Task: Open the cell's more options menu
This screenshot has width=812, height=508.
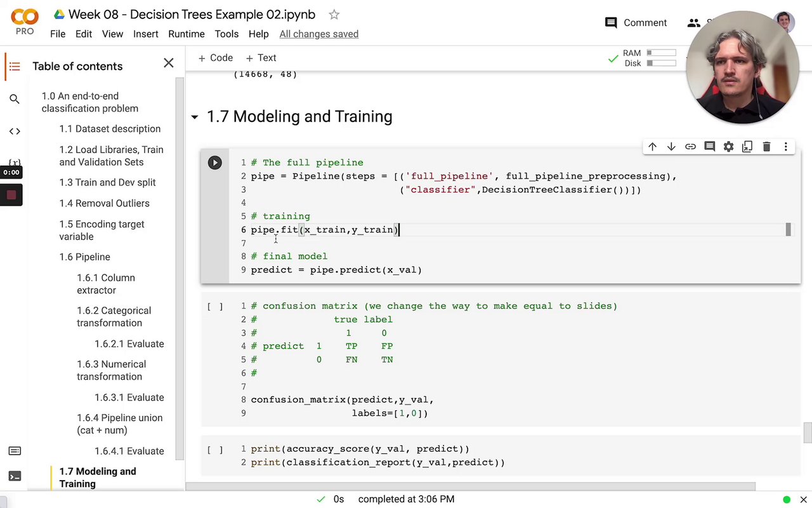Action: coord(785,147)
